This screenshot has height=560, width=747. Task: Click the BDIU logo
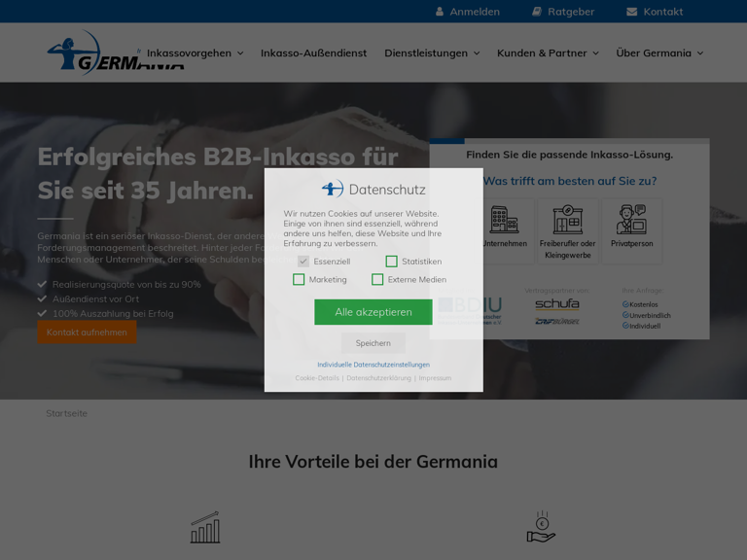pyautogui.click(x=470, y=310)
